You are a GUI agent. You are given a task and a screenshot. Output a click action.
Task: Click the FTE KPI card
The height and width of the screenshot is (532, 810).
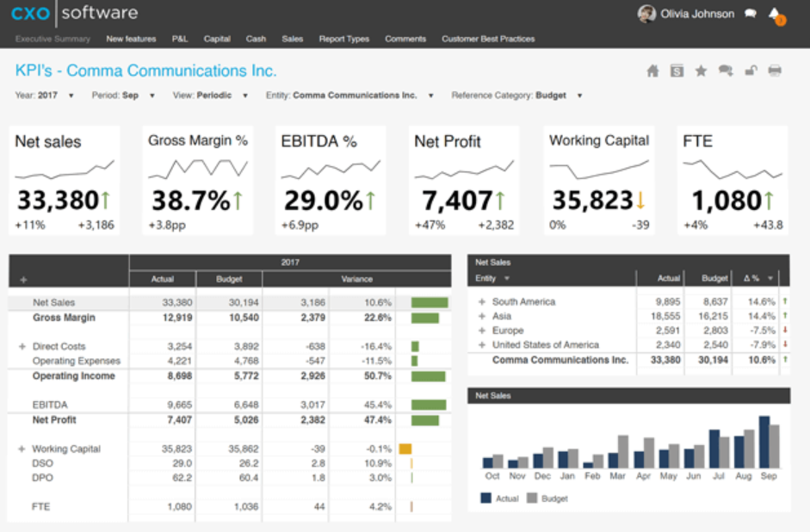click(x=733, y=181)
